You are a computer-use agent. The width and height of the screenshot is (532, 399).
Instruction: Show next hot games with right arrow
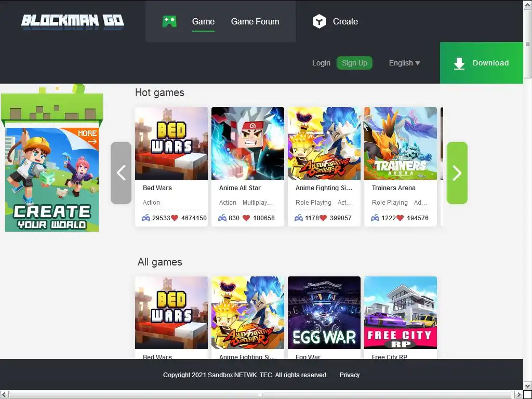pos(457,173)
